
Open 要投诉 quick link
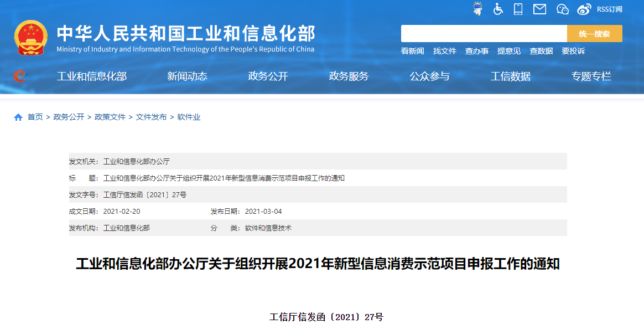(x=573, y=51)
